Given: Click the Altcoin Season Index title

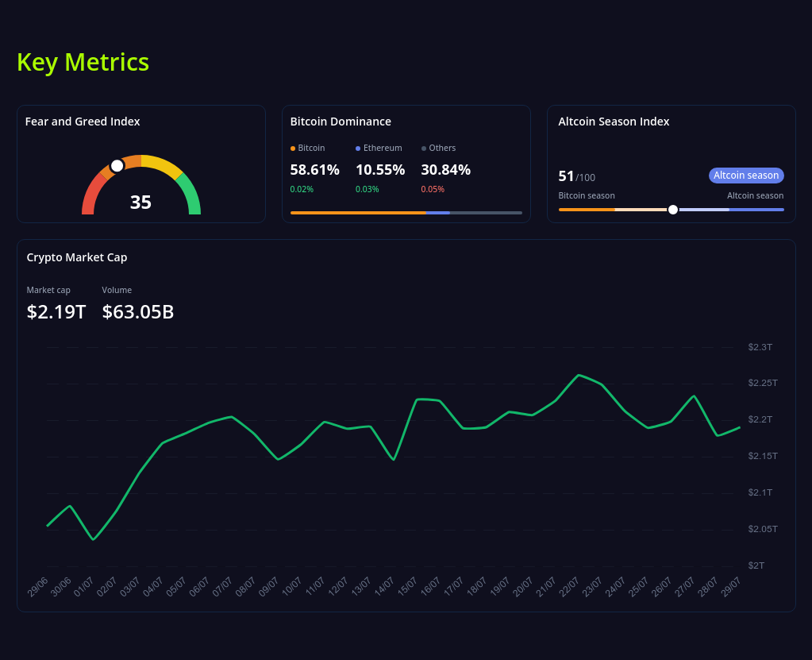Looking at the screenshot, I should [x=614, y=122].
